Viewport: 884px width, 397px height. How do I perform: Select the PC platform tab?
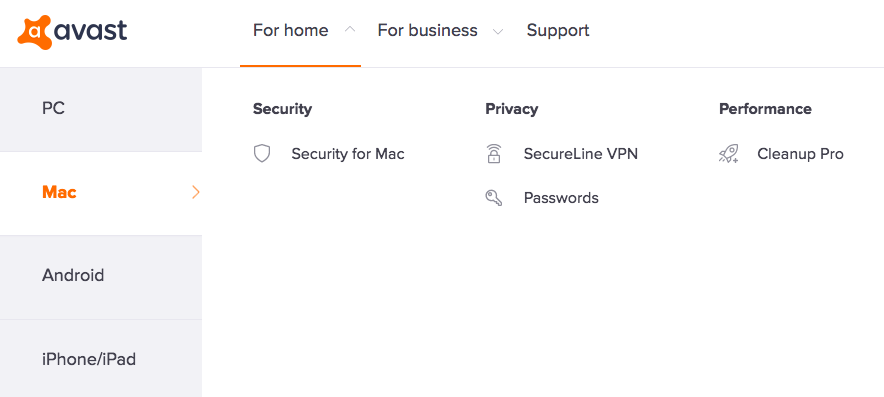(101, 109)
